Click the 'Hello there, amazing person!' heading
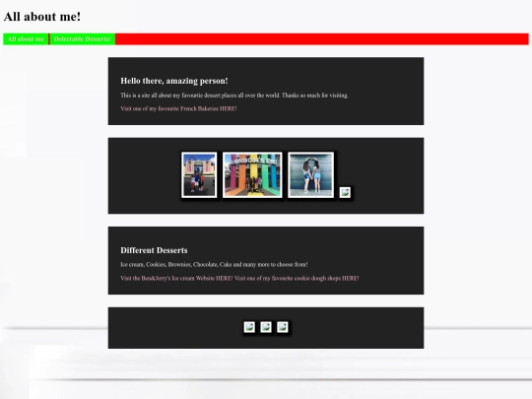This screenshot has width=532, height=399. 174,81
